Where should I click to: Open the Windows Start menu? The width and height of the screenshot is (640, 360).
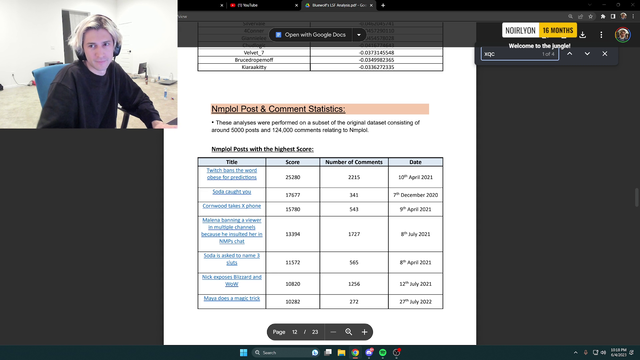tap(244, 352)
